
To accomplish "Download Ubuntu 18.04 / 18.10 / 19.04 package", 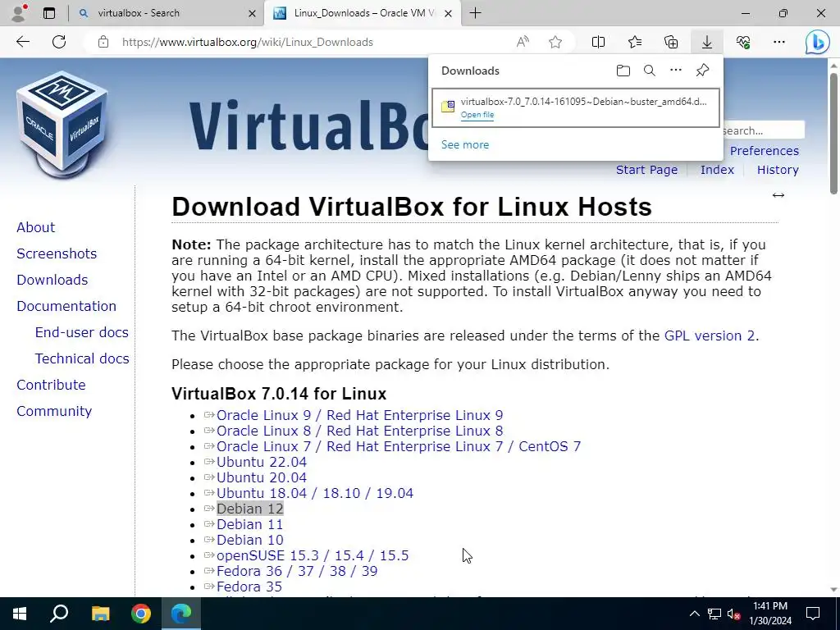I will point(315,493).
